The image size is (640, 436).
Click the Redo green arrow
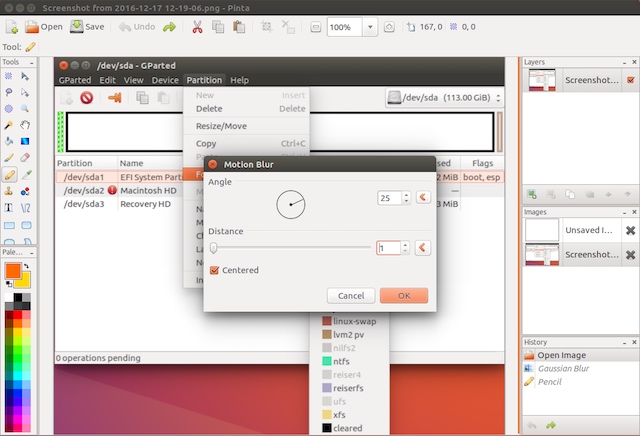click(x=169, y=27)
